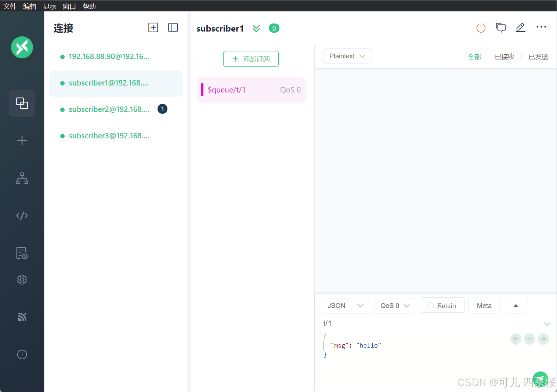This screenshot has height=392, width=557.
Task: Select the $queue/t/1 subscription
Action: tap(251, 90)
